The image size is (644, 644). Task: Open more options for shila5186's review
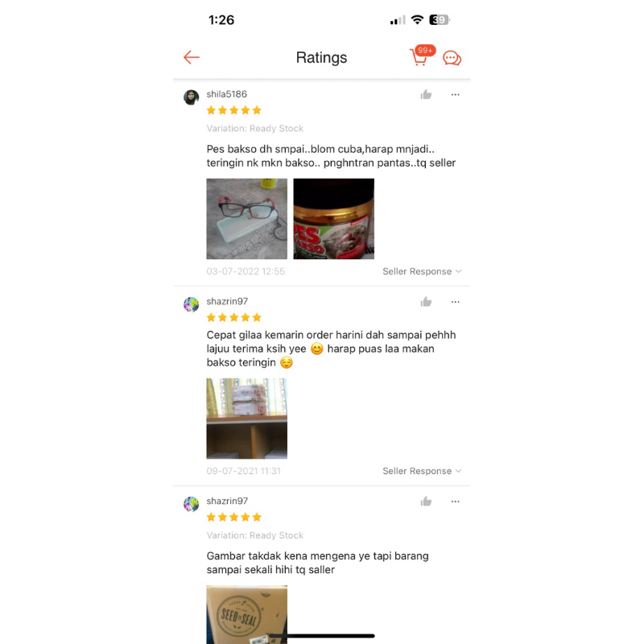[455, 95]
